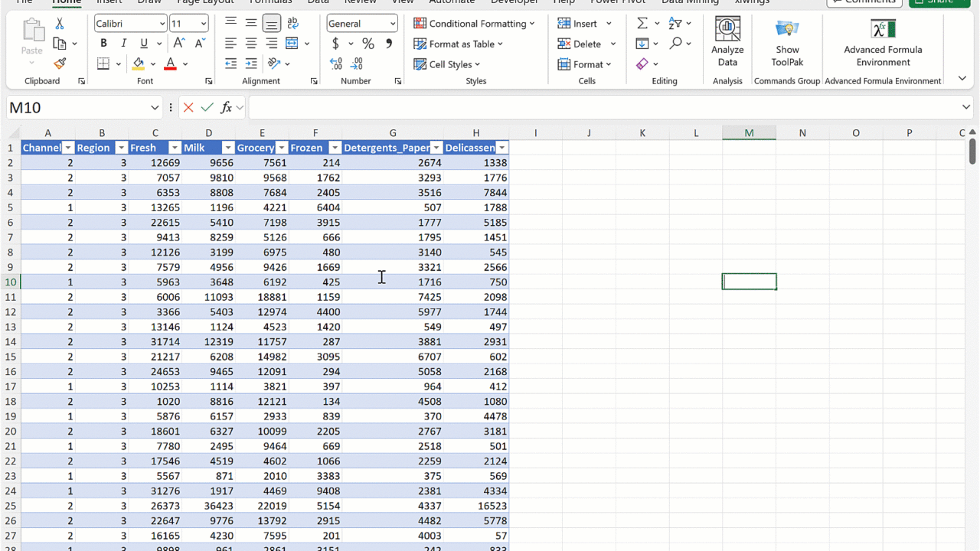Click the Format Painter brush icon
The width and height of the screenshot is (980, 551).
point(60,64)
